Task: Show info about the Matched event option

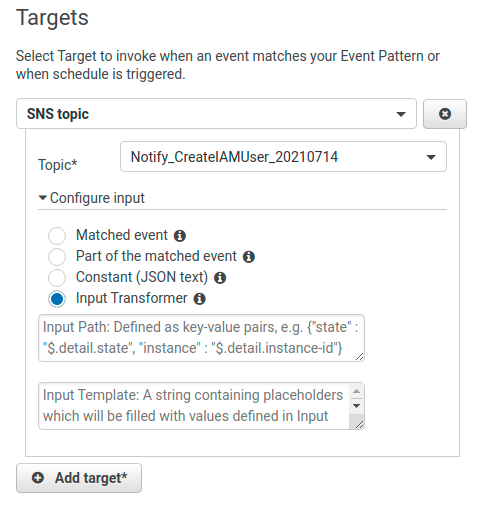Action: tap(180, 236)
